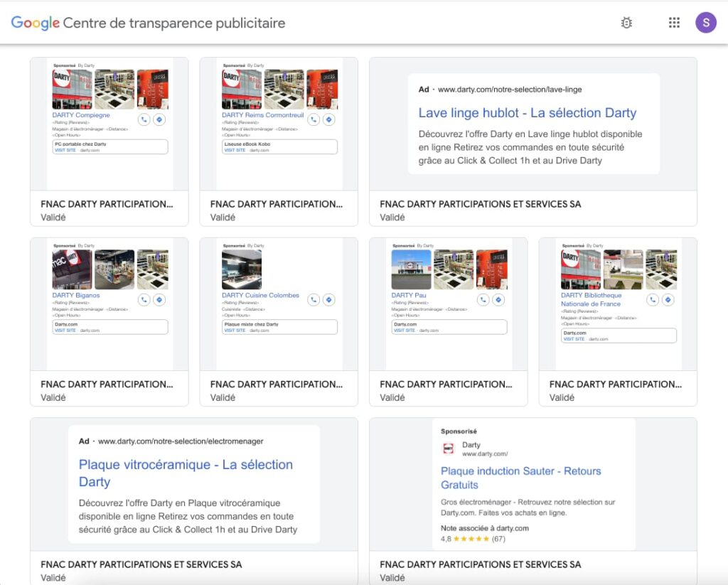Click phone icon on DARTY Pau ad
The height and width of the screenshot is (585, 728).
[x=483, y=300]
